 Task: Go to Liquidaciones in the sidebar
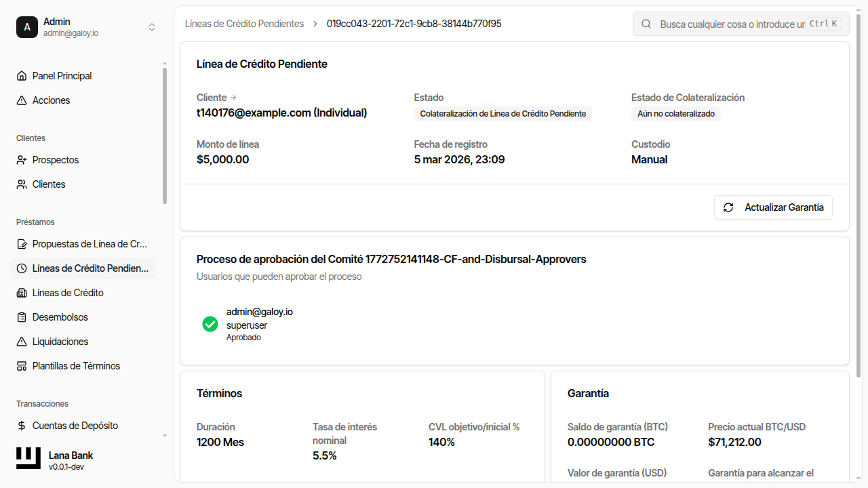pyautogui.click(x=60, y=342)
